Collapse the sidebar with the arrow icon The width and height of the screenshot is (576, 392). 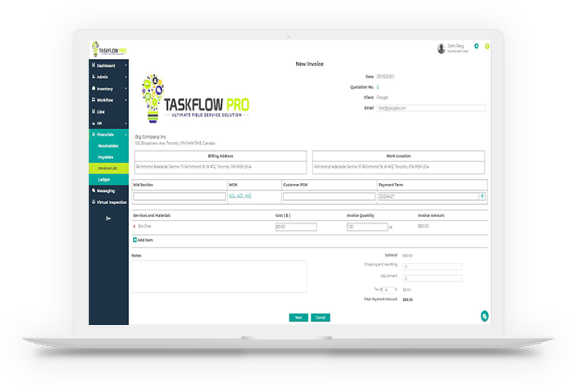(x=108, y=218)
